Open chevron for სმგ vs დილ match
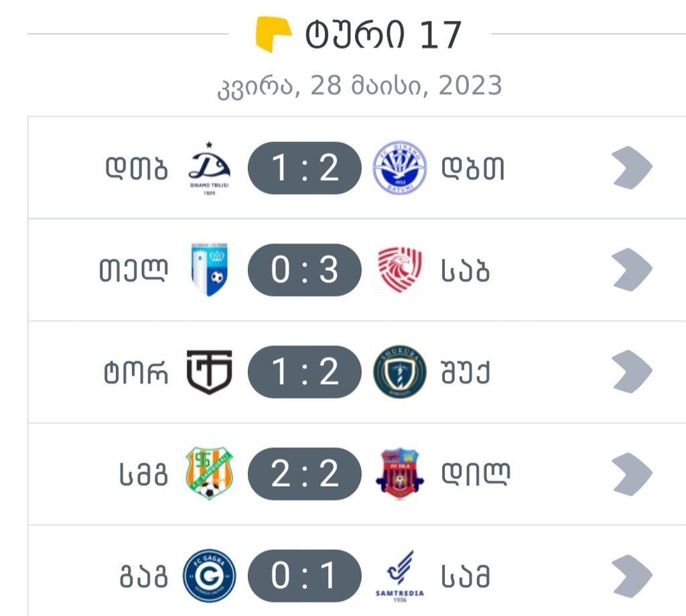Screen dimensions: 686x616 (x=632, y=474)
